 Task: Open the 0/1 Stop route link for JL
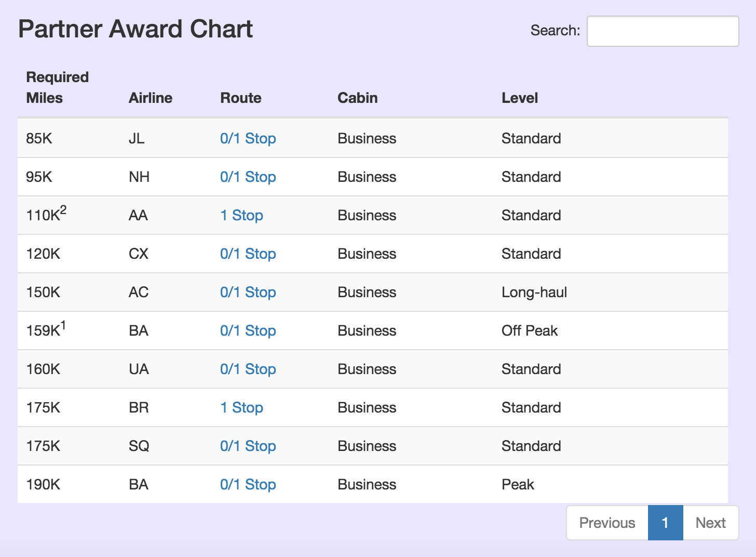[x=248, y=138]
